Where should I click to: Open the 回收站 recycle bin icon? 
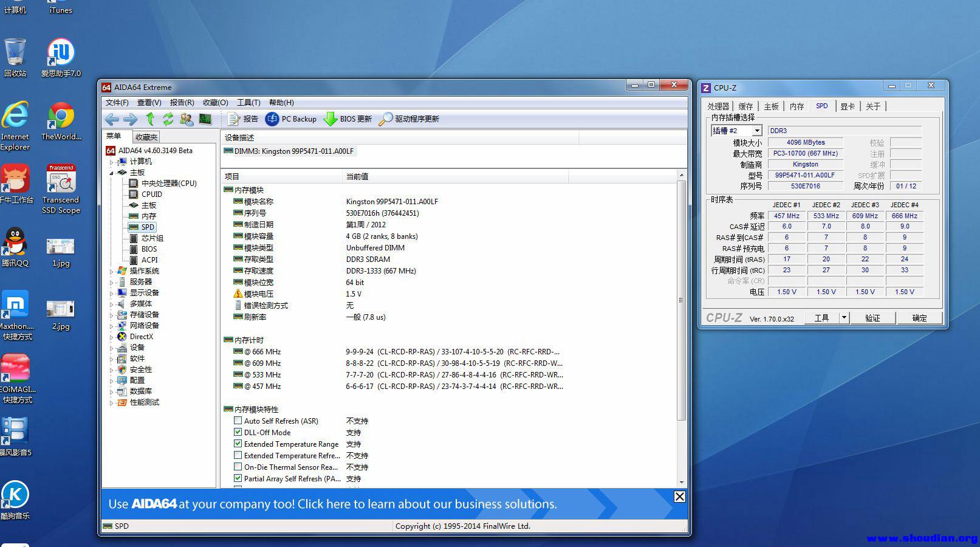coord(15,58)
